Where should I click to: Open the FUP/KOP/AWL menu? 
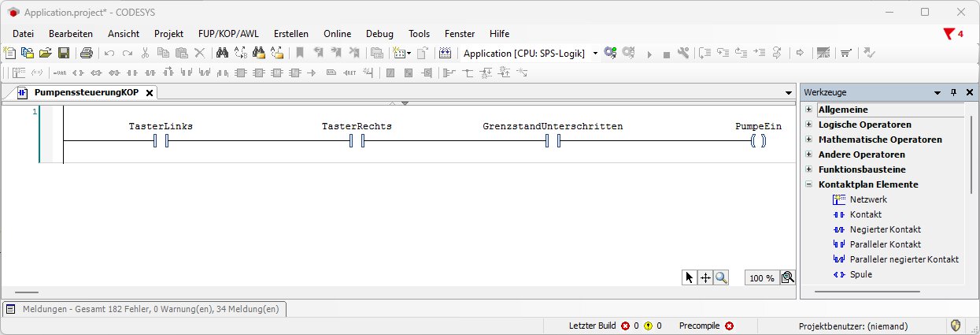(x=228, y=34)
